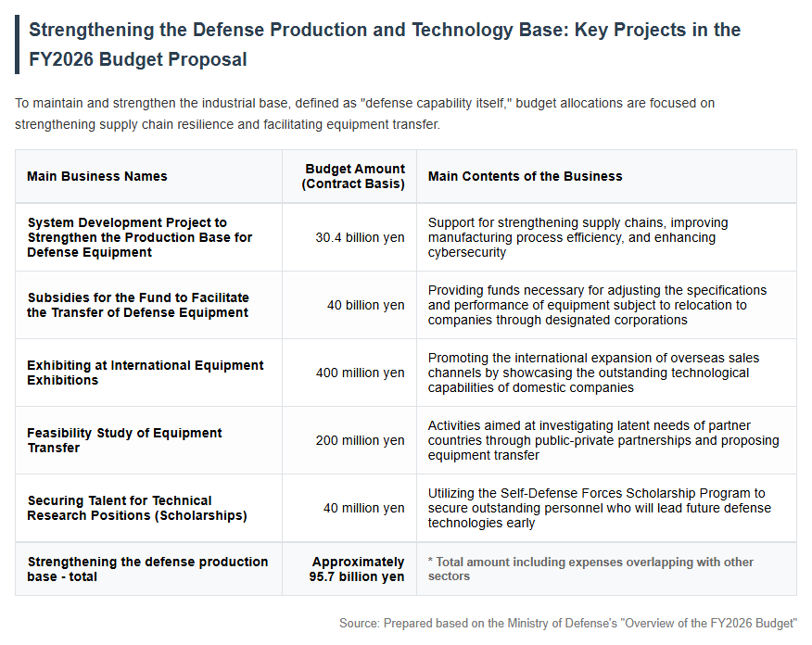Click the Self-Defense Forces Scholarship Program description
Image resolution: width=812 pixels, height=645 pixels.
pyautogui.click(x=600, y=509)
